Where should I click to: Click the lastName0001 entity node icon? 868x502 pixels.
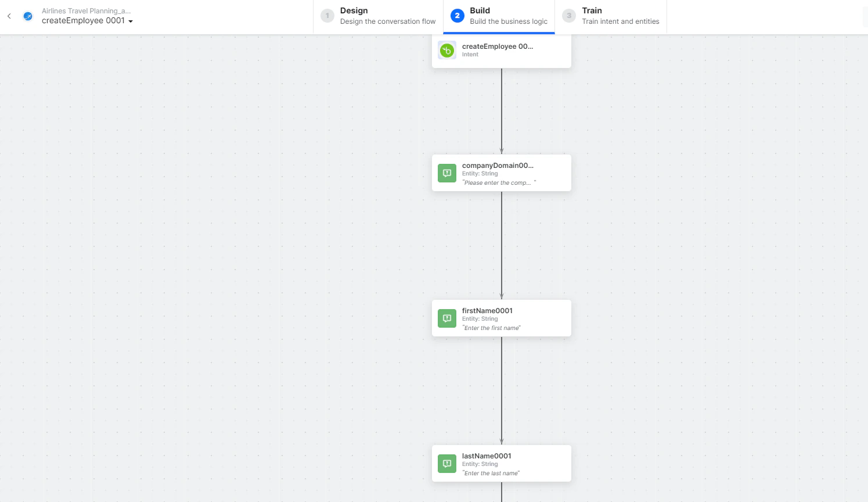[x=446, y=463]
